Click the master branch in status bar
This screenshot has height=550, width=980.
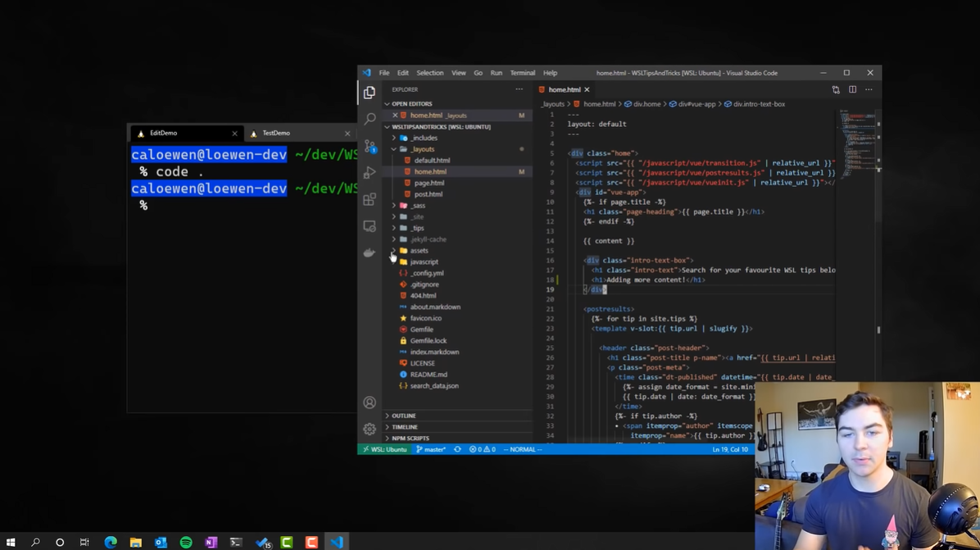click(431, 449)
